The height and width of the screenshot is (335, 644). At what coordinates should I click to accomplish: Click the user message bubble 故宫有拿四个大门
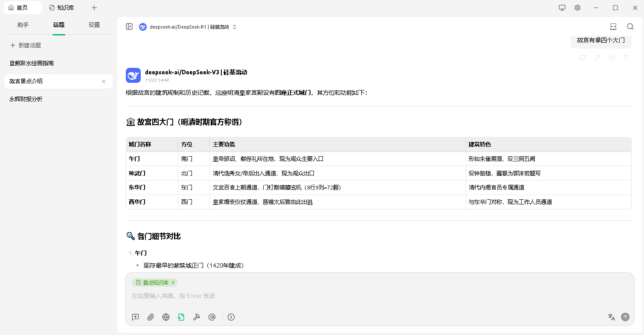pos(600,40)
